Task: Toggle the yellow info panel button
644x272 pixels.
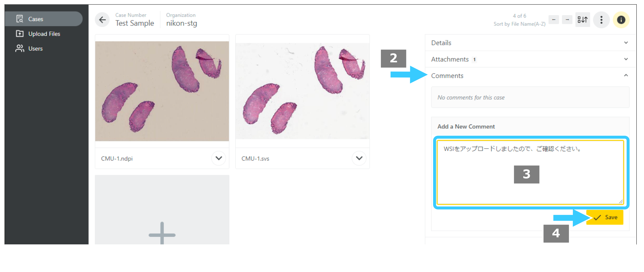Action: tap(621, 19)
